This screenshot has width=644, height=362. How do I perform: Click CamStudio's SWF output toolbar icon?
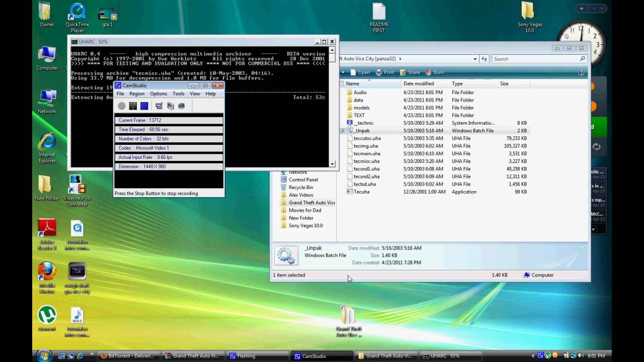pyautogui.click(x=182, y=106)
